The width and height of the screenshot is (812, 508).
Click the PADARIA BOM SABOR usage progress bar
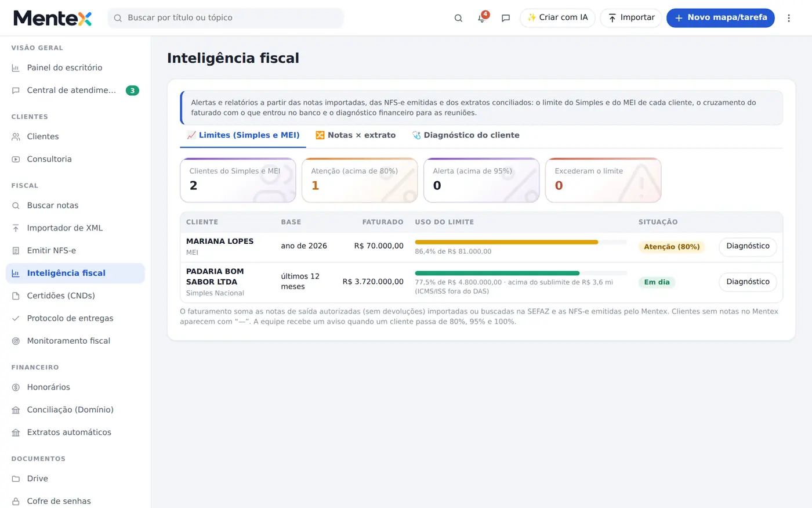521,273
